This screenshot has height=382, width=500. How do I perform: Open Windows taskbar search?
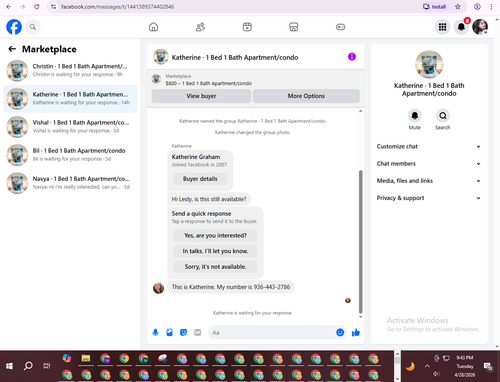pos(28,366)
